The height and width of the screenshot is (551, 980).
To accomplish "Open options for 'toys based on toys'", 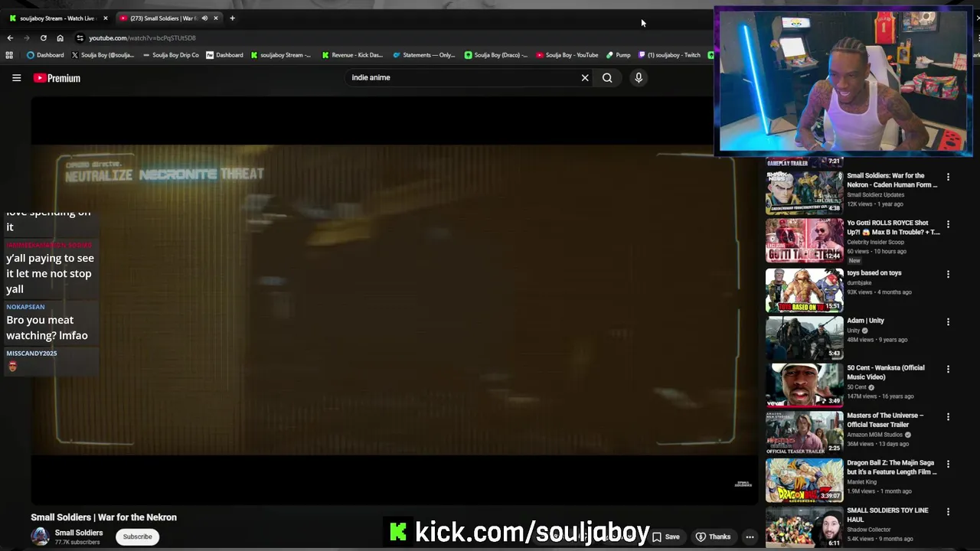I will pyautogui.click(x=948, y=274).
